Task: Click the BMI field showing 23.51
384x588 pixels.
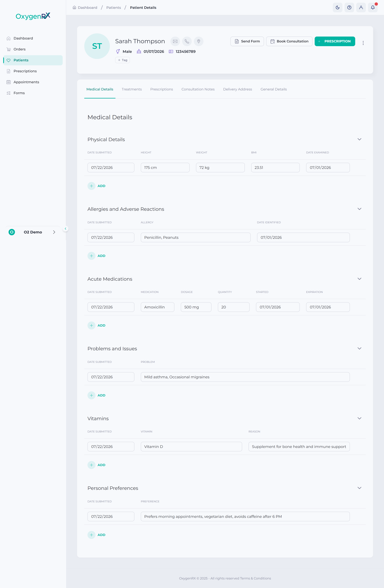Action: 275,168
